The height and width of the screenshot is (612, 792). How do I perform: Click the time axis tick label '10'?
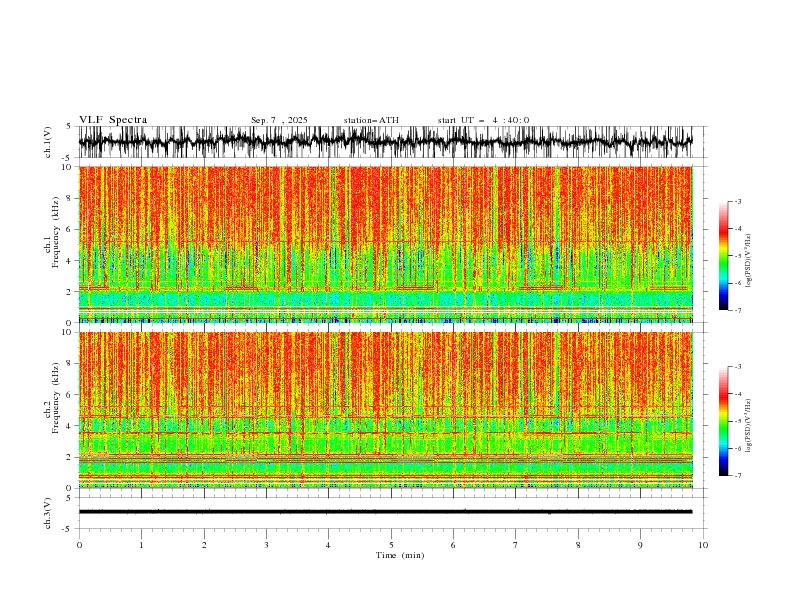click(703, 545)
